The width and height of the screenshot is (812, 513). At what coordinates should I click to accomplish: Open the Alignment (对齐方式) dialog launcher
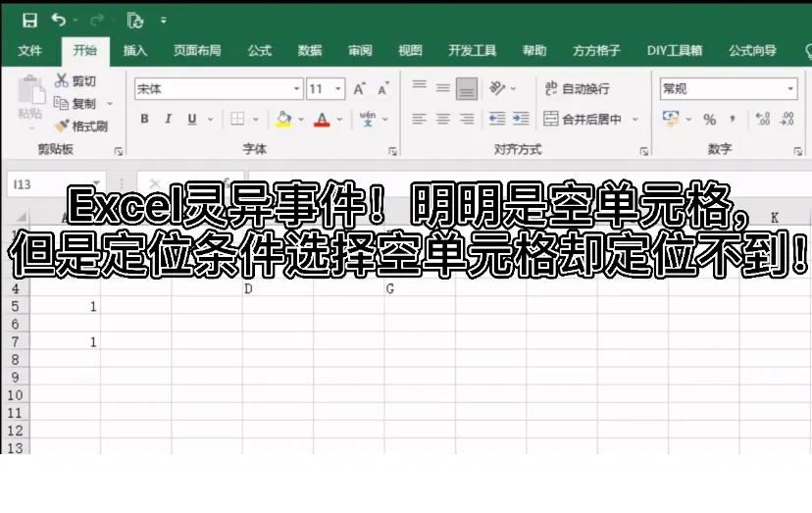(x=644, y=151)
